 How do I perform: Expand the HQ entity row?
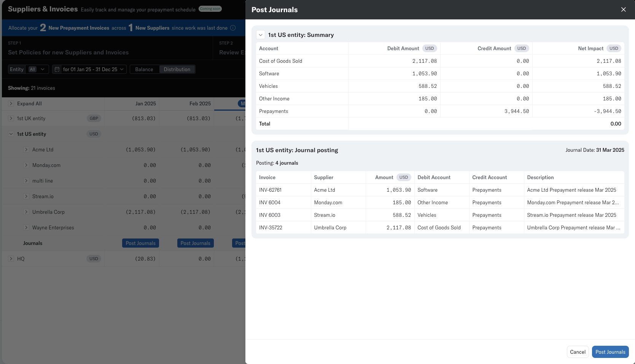click(11, 259)
